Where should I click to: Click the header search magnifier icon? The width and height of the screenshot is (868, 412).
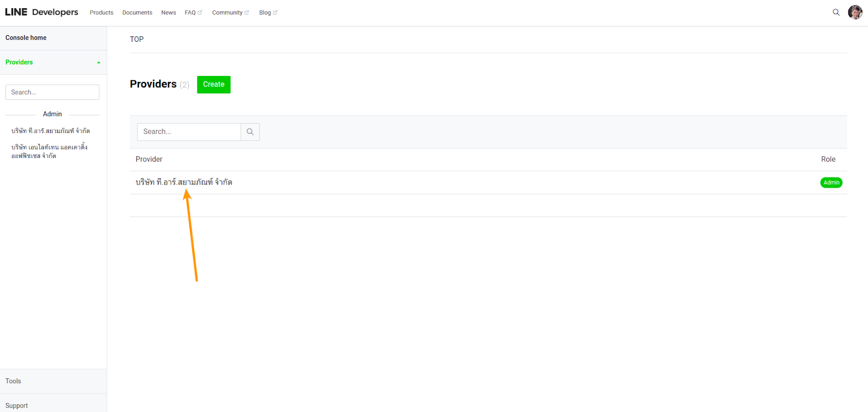[x=836, y=12]
